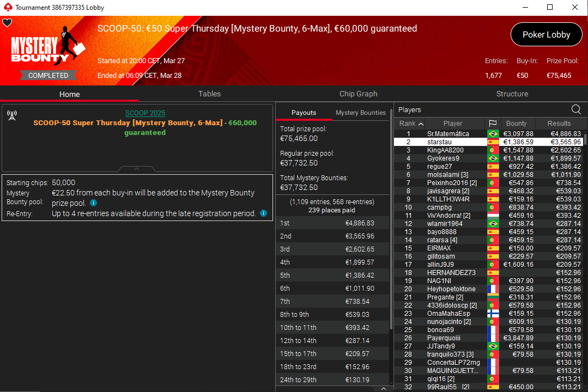Click KingAA8200's Portugal flag

[493, 150]
